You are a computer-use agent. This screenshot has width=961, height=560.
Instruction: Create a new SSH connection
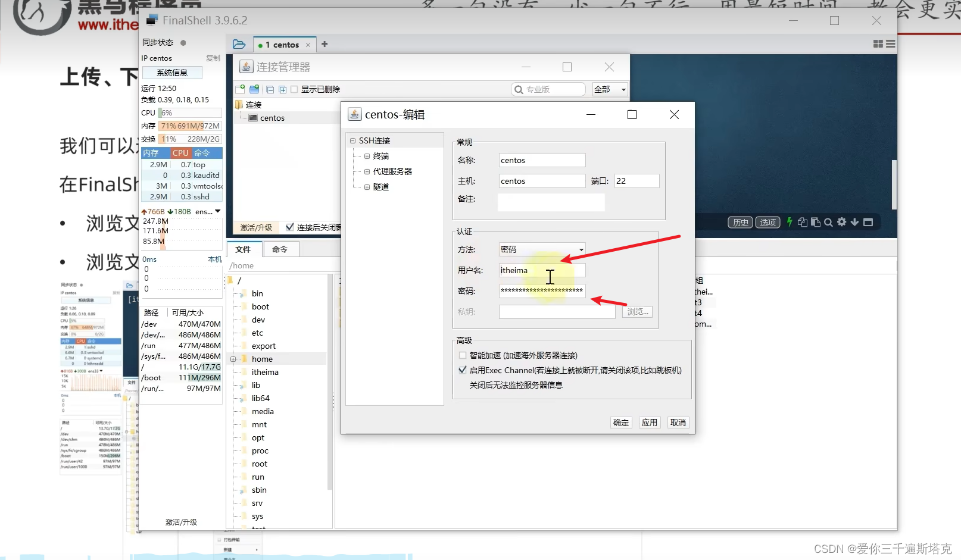click(x=240, y=89)
